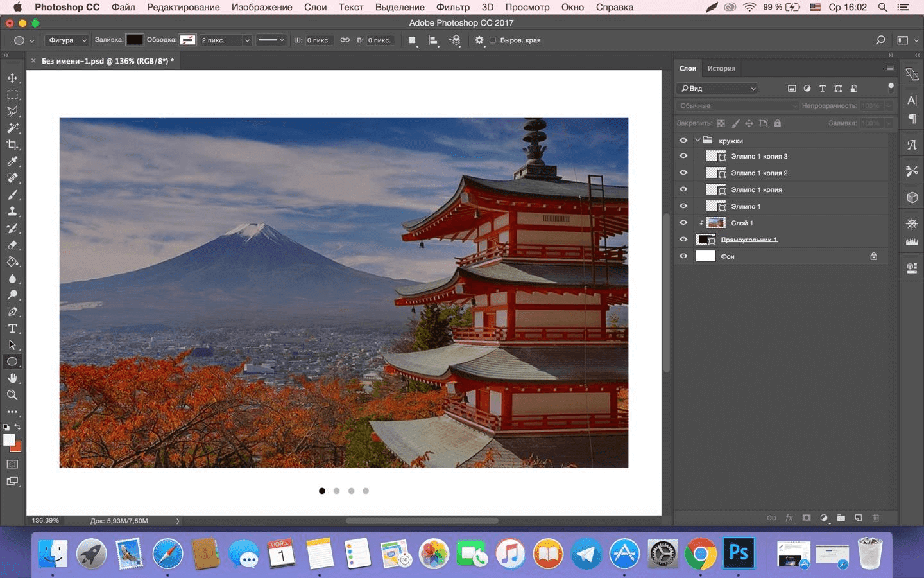Viewport: 924px width, 578px height.
Task: Toggle visibility of Эллипс 1 layer
Action: tap(683, 206)
